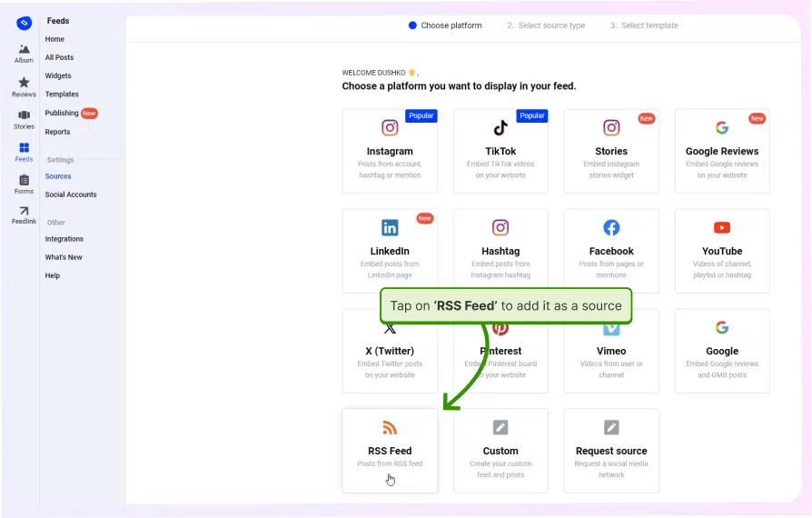
Task: Choose the Custom feed card title
Action: (x=500, y=451)
